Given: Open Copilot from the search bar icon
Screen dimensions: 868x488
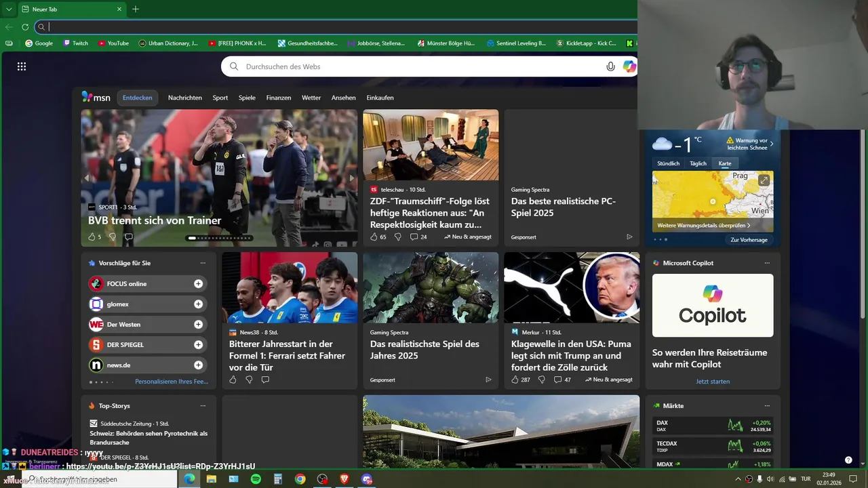Looking at the screenshot, I should [x=629, y=66].
